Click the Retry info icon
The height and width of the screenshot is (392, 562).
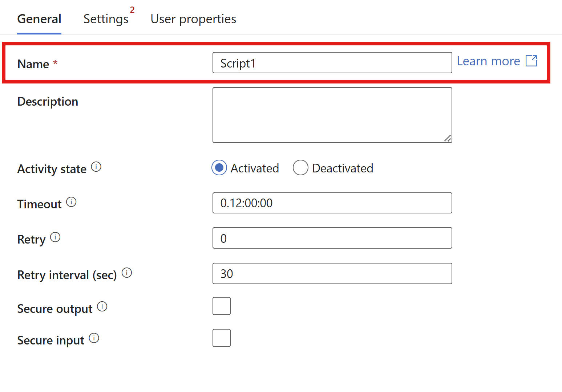click(x=55, y=237)
